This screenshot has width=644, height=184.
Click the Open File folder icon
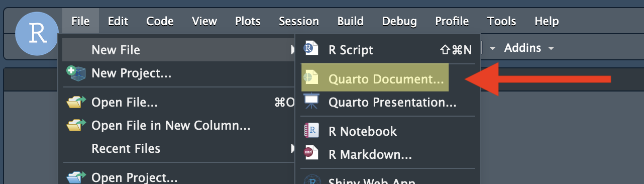pos(76,103)
